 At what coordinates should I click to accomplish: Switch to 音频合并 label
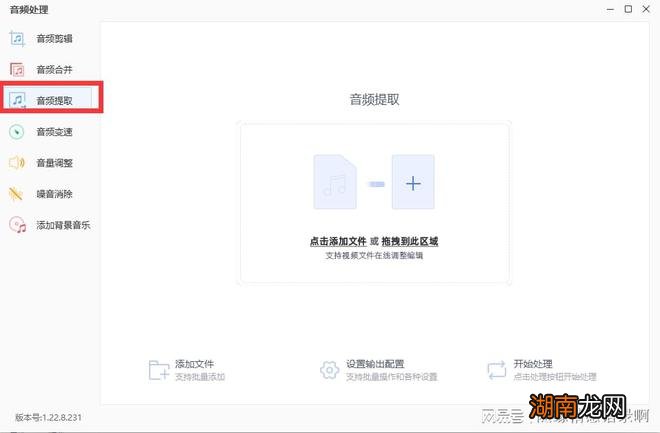tap(54, 69)
